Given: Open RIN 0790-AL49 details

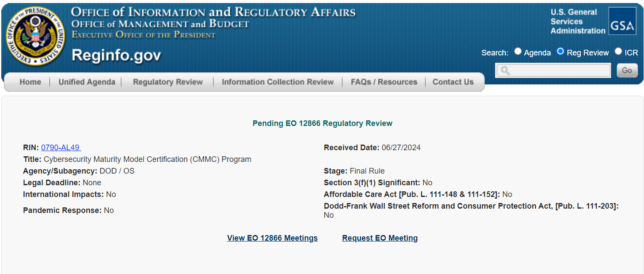Looking at the screenshot, I should 60,147.
